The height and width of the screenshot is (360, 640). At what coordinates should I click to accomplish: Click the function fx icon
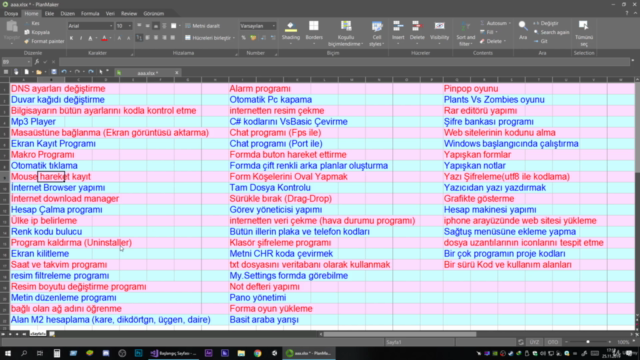(37, 62)
